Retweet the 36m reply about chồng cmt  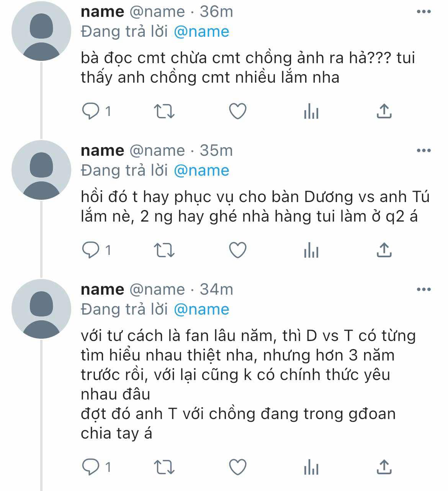pos(164,111)
